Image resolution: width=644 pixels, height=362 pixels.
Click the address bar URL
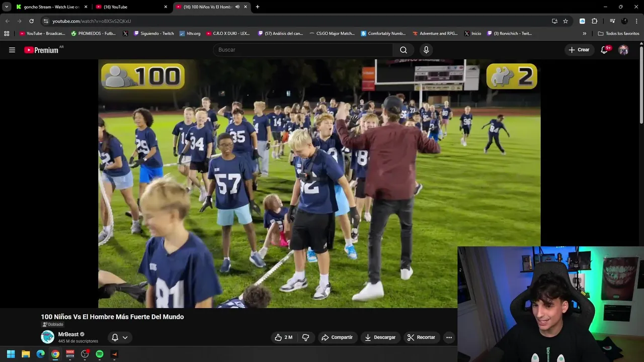click(92, 21)
